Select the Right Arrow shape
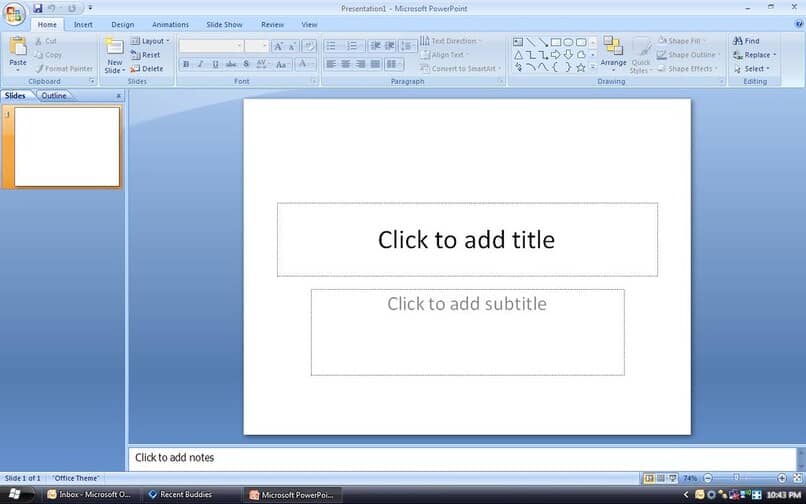This screenshot has width=806, height=504. click(x=556, y=55)
